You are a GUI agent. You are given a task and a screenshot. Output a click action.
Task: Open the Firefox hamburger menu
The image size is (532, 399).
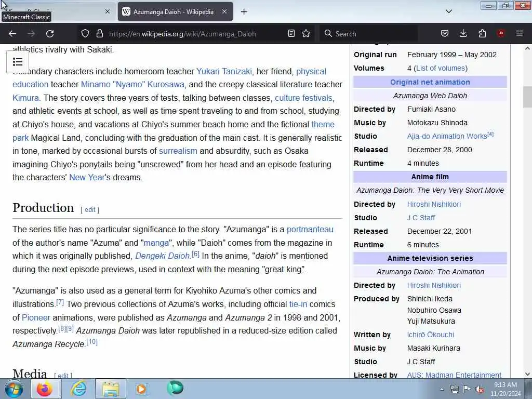pyautogui.click(x=520, y=33)
